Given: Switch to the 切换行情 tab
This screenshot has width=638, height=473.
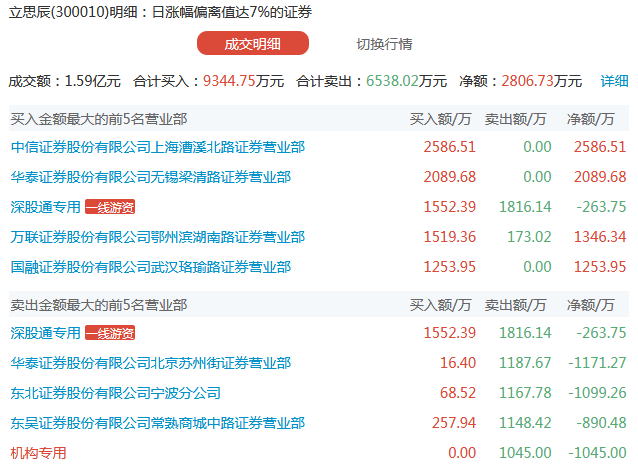Looking at the screenshot, I should coord(384,44).
